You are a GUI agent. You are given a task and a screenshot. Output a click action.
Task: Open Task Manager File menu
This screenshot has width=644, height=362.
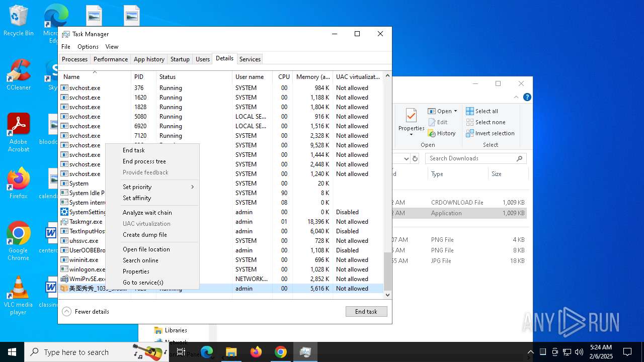(x=66, y=47)
